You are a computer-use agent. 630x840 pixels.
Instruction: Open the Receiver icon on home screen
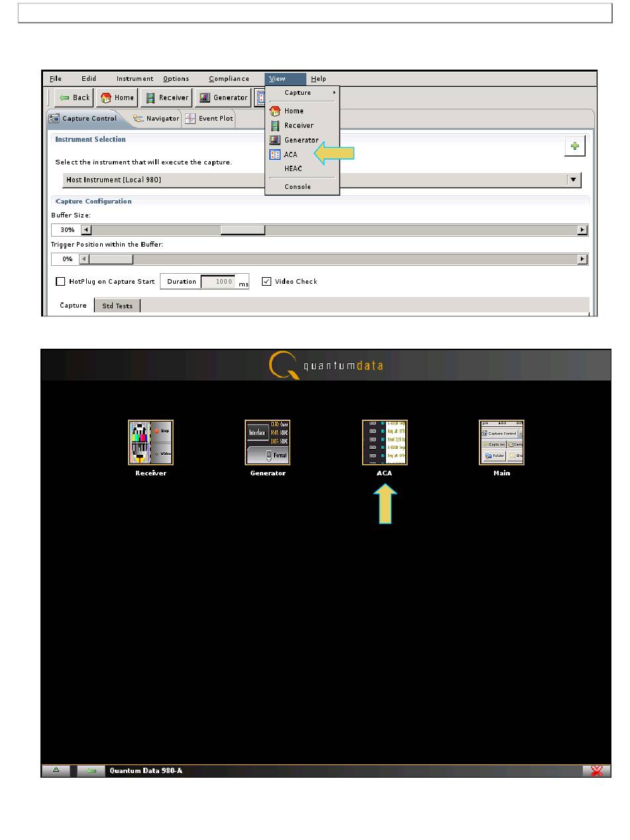[x=151, y=442]
